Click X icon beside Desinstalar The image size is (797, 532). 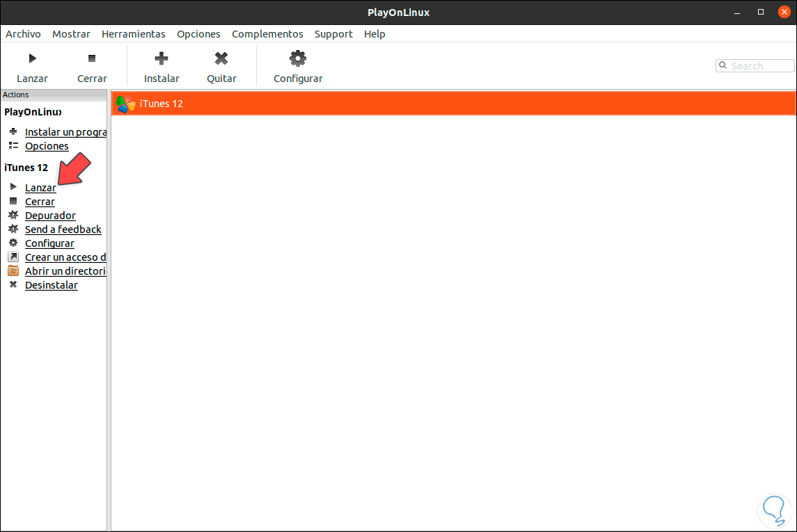(13, 284)
